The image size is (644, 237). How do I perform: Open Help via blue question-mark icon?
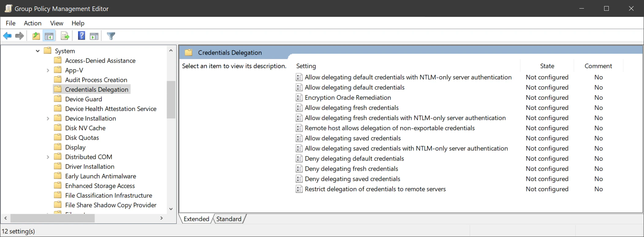point(81,36)
